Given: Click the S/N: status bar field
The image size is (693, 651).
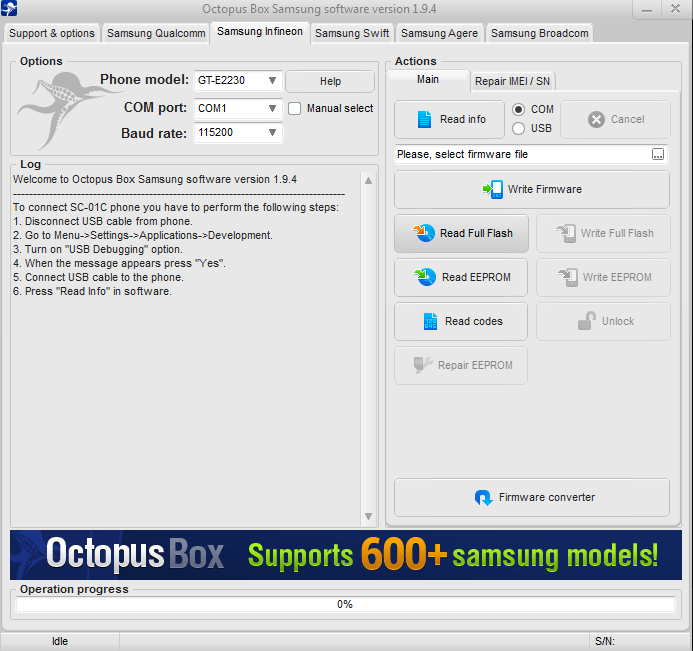Looking at the screenshot, I should click(x=641, y=641).
